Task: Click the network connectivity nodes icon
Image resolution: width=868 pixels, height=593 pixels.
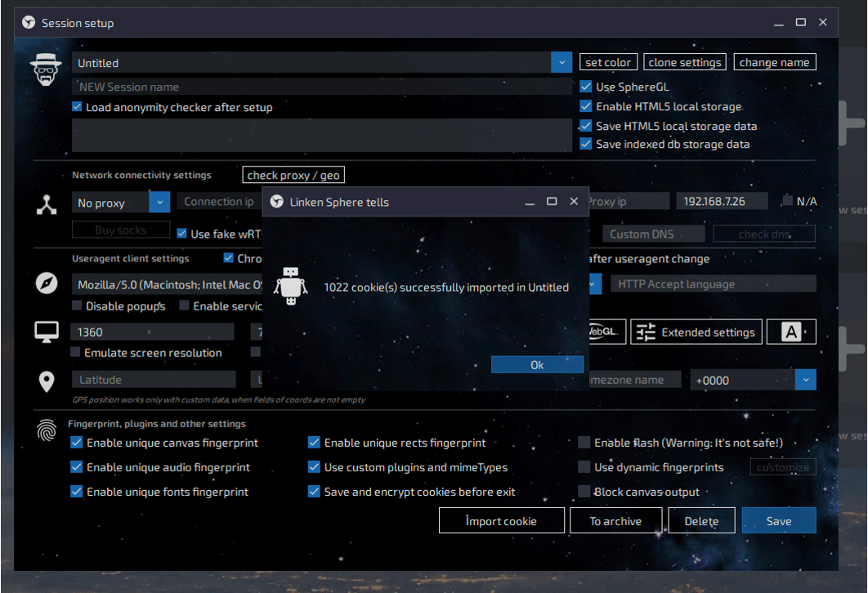Action: click(x=47, y=204)
